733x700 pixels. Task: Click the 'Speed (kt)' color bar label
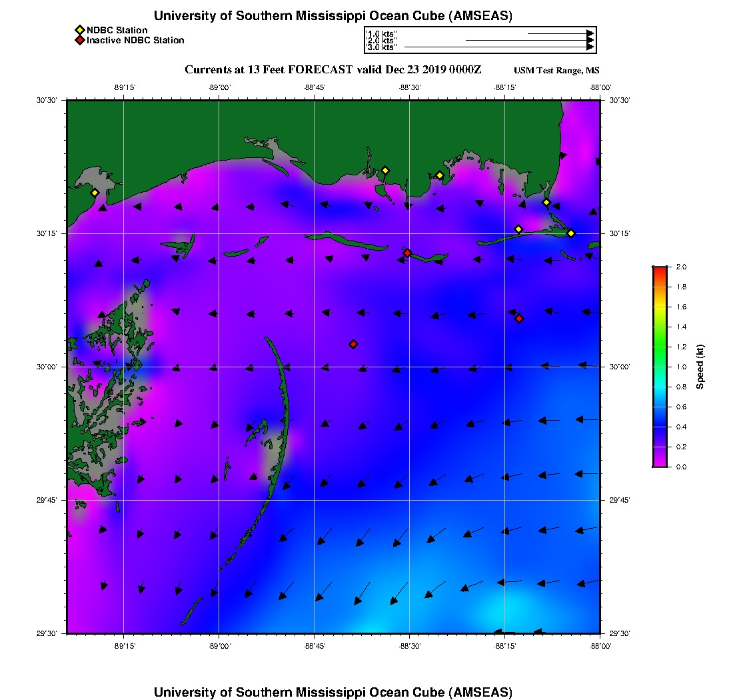coord(700,367)
